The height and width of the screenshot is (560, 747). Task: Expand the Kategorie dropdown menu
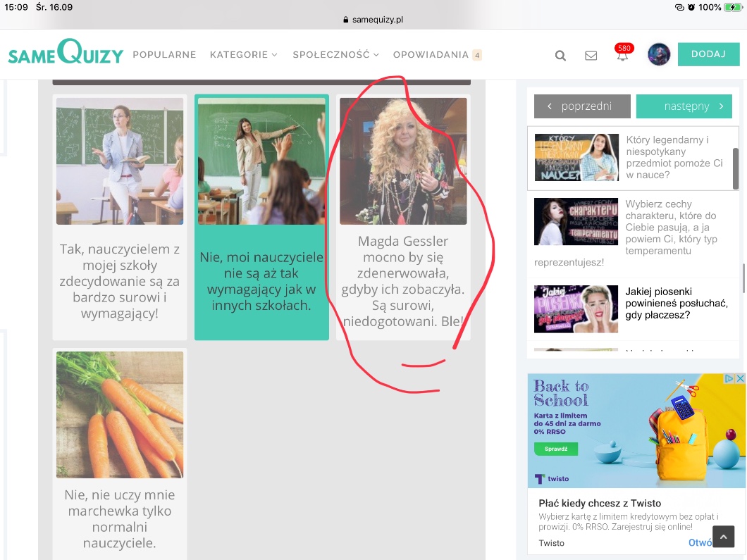243,55
